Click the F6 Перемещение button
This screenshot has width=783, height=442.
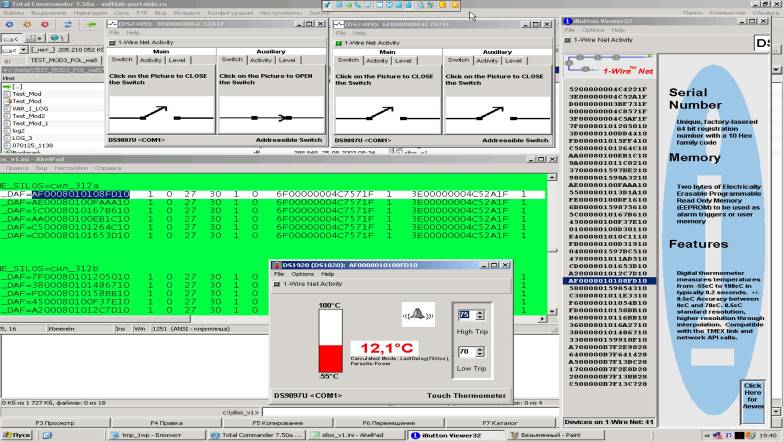[389, 423]
